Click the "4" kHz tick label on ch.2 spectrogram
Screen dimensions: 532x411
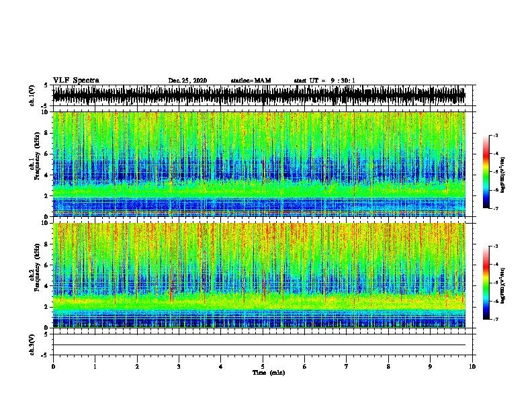click(x=47, y=286)
